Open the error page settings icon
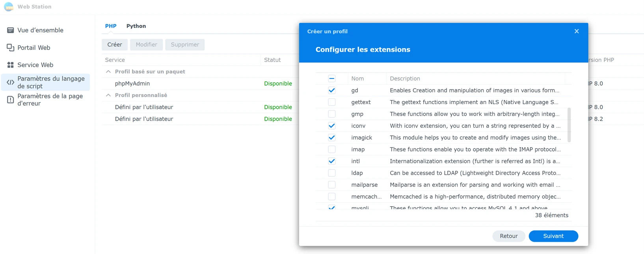 coord(11,100)
